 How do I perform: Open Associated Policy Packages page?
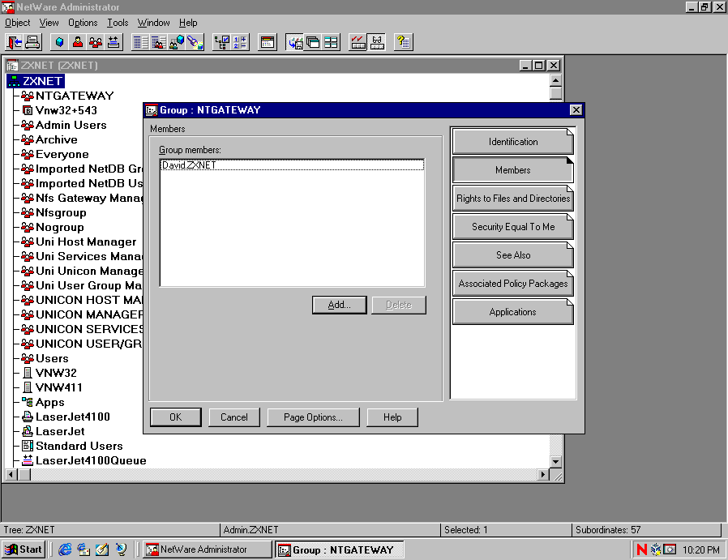point(513,284)
